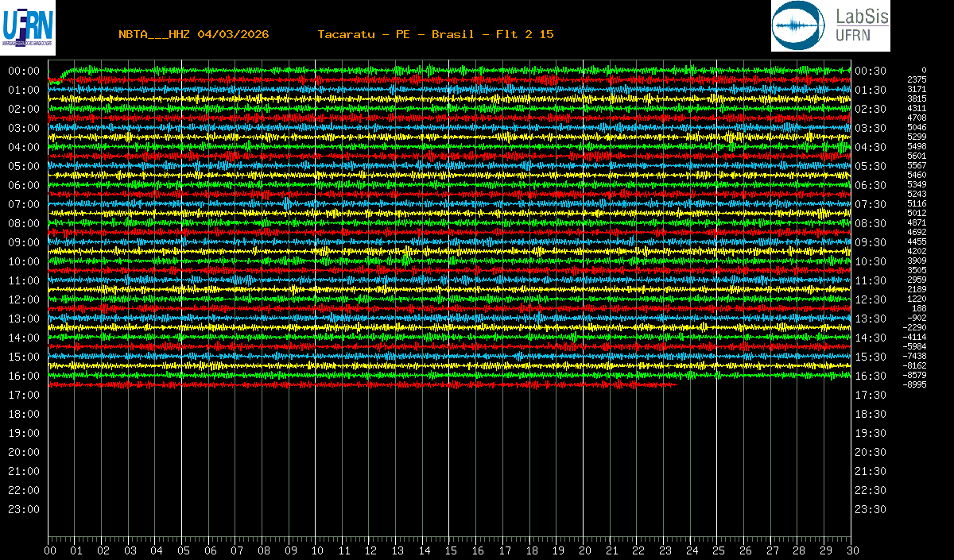The width and height of the screenshot is (954, 560).
Task: Click the 2375 amplitude offset value
Action: pyautogui.click(x=916, y=80)
